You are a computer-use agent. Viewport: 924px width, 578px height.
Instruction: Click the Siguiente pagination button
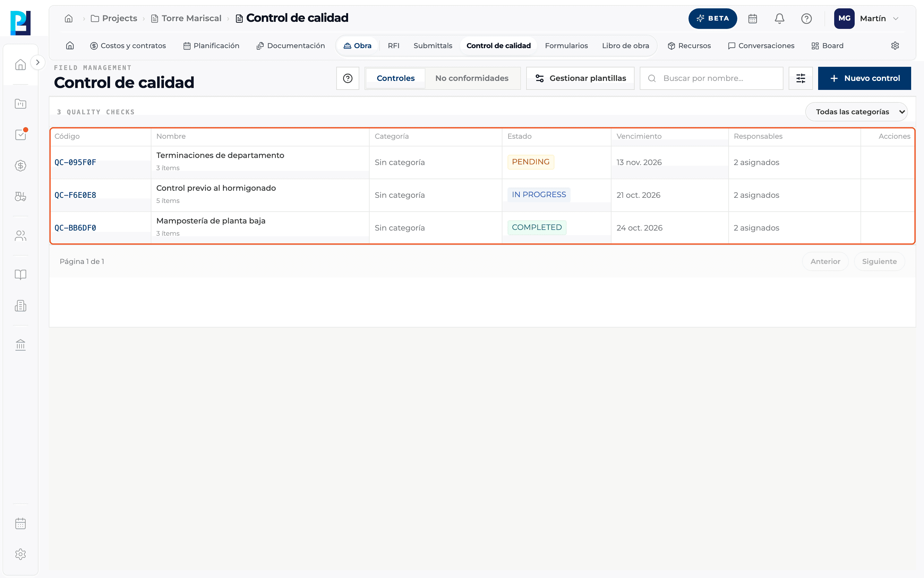coord(879,261)
